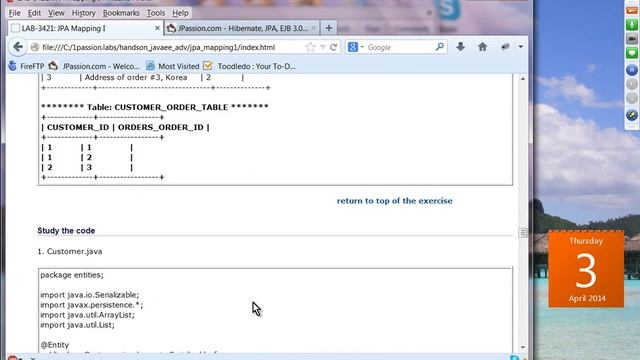Click the gray webcam icon in side panel
The image size is (640, 360).
[x=632, y=39]
